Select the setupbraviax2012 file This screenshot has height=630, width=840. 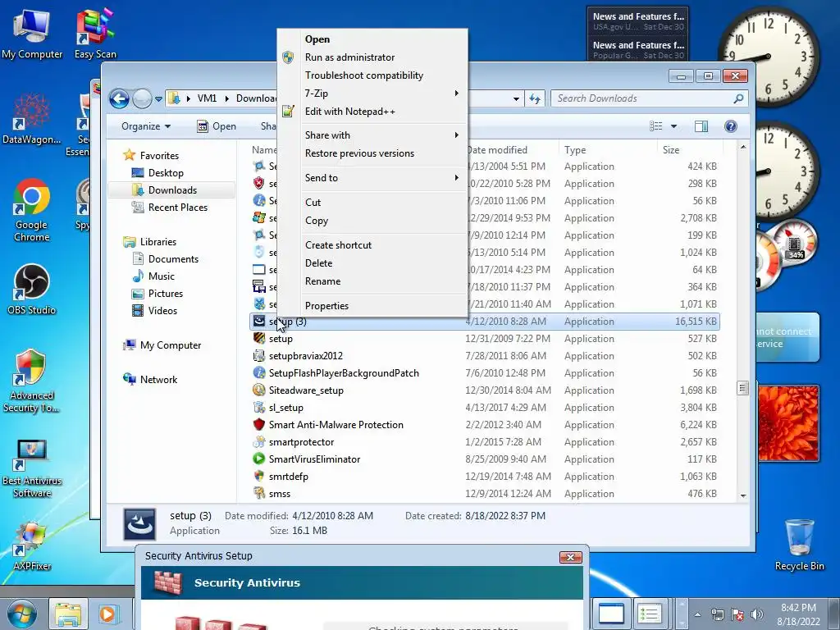pyautogui.click(x=305, y=356)
